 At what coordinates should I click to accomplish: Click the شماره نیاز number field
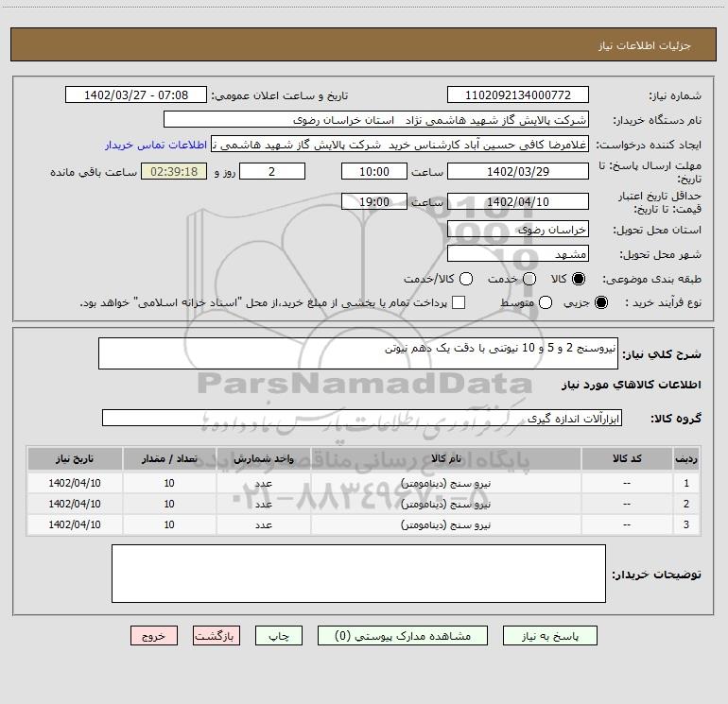click(x=516, y=95)
